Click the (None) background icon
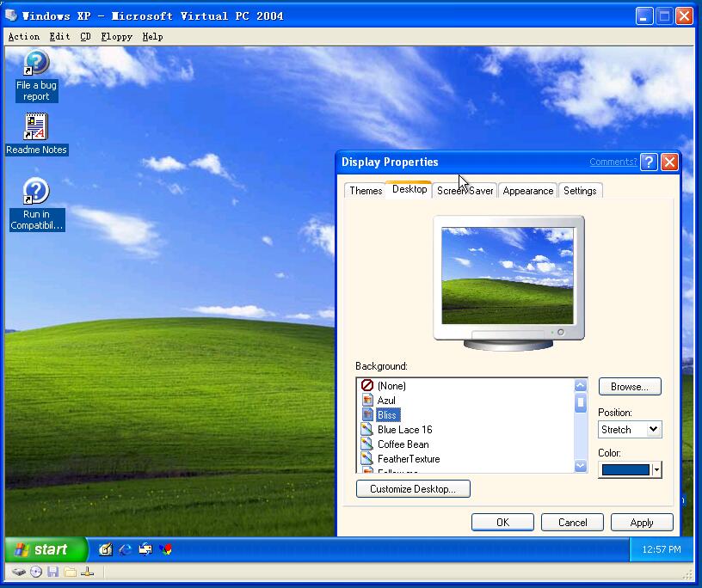This screenshot has width=702, height=588. click(367, 385)
